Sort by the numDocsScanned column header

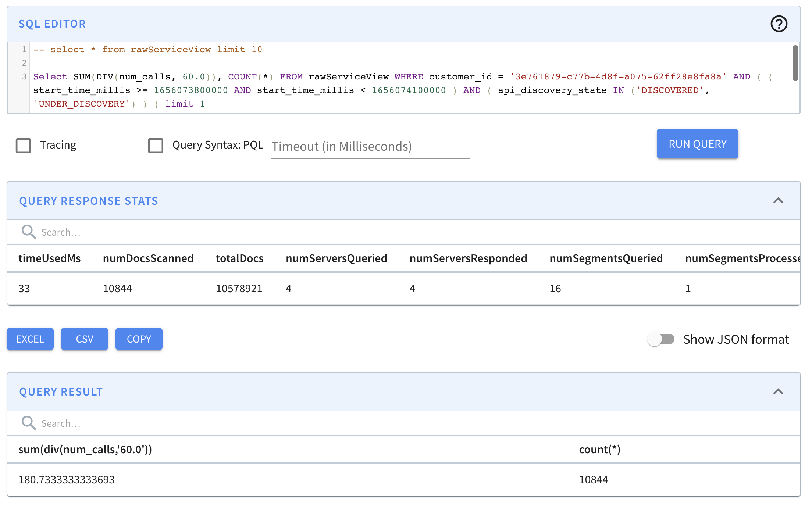pos(148,258)
